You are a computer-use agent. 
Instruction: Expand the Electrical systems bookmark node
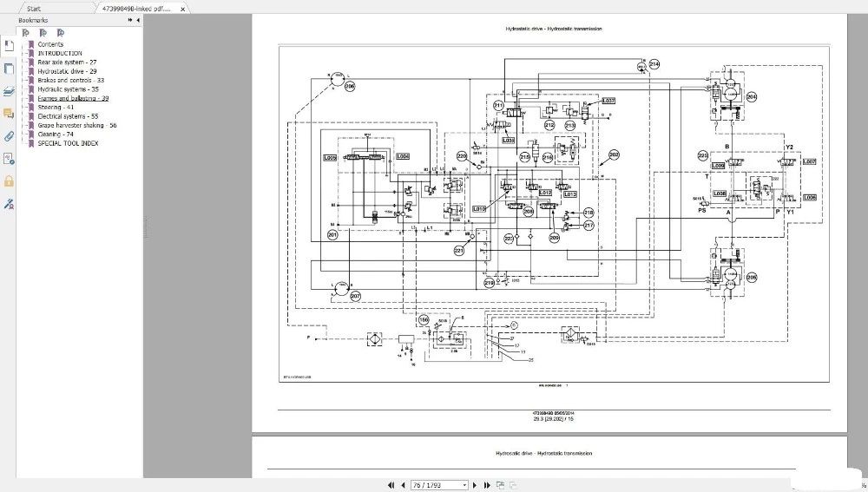pos(24,116)
